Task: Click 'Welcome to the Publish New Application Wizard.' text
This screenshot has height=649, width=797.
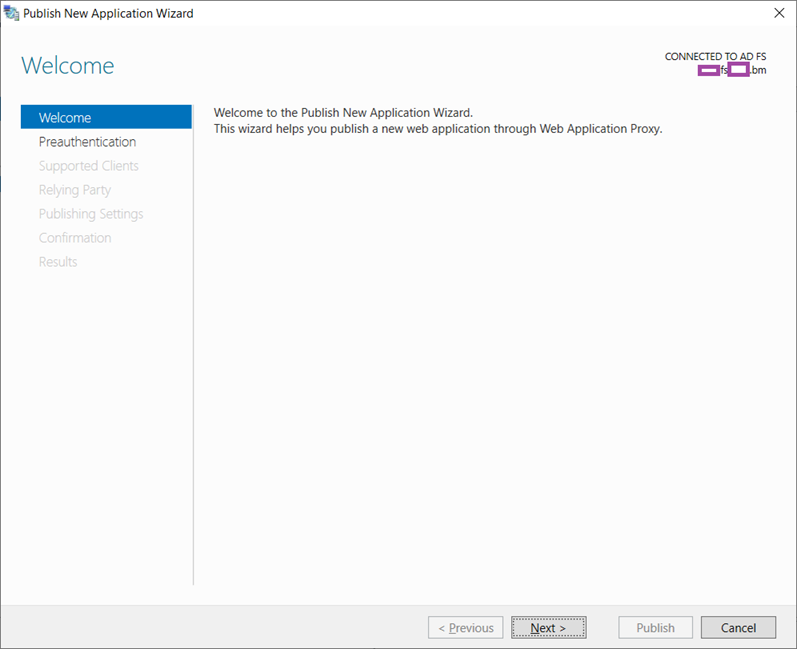Action: coord(343,112)
